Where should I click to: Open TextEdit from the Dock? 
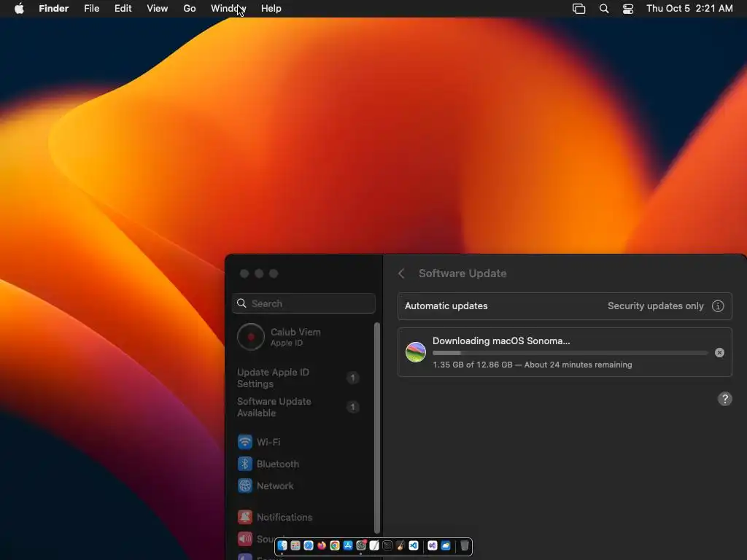coord(374,545)
